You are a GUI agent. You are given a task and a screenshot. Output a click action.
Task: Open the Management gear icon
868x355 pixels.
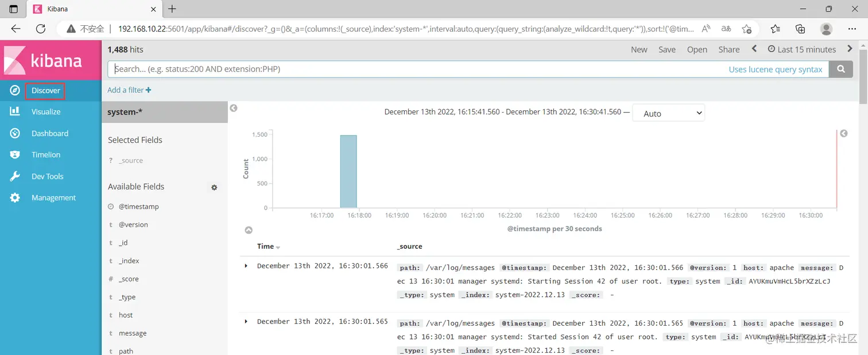click(x=15, y=198)
